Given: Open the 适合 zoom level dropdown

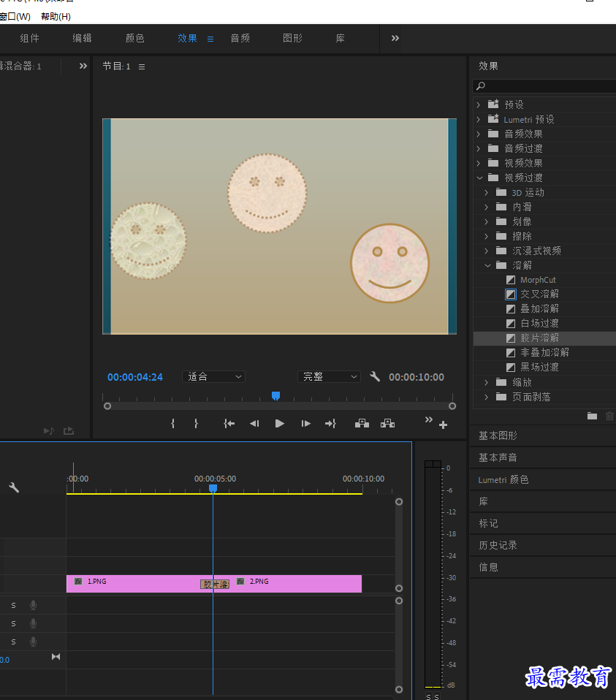Looking at the screenshot, I should 214,377.
